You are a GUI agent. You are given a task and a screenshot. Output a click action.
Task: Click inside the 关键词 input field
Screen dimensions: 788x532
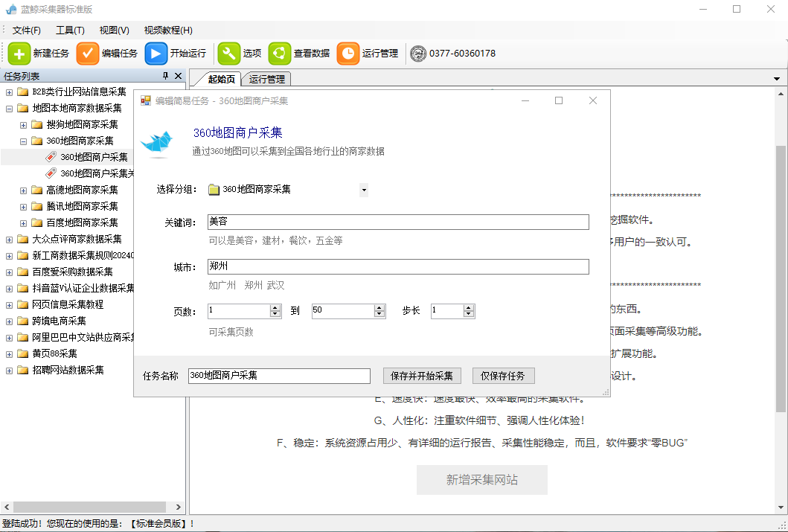click(398, 222)
